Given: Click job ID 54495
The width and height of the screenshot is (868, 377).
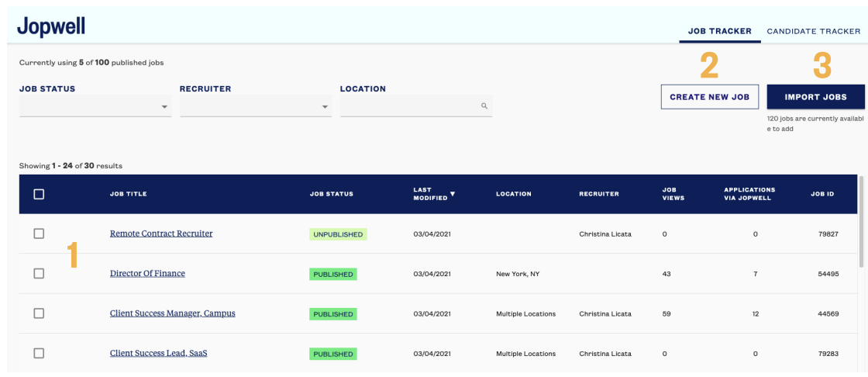Looking at the screenshot, I should [828, 274].
